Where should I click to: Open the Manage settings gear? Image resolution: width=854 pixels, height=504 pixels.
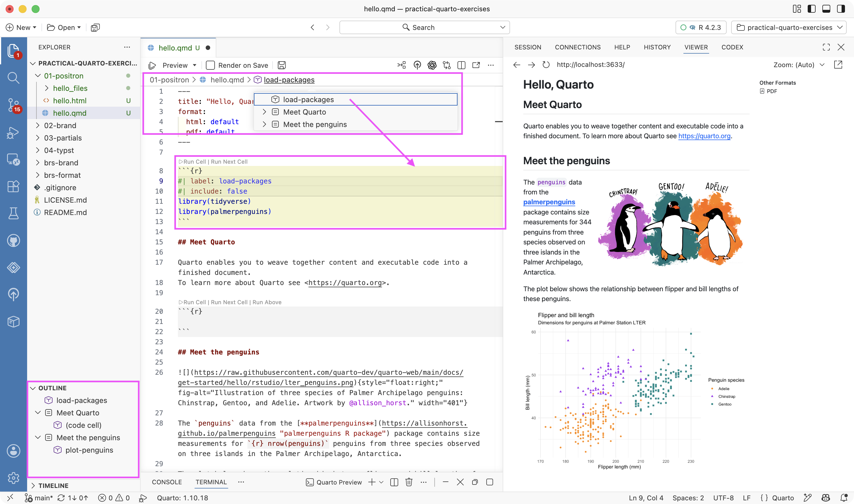13,478
